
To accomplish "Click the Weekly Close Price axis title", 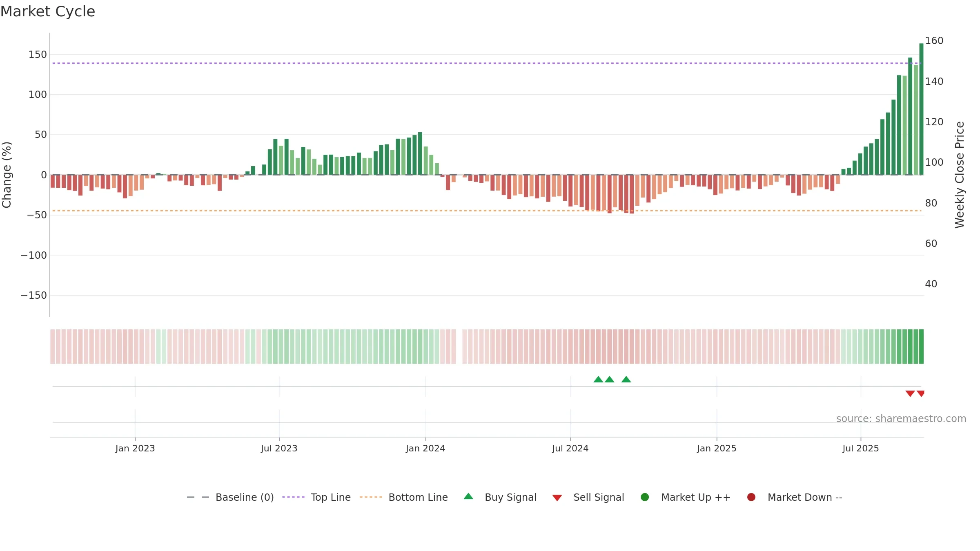I will click(x=960, y=175).
